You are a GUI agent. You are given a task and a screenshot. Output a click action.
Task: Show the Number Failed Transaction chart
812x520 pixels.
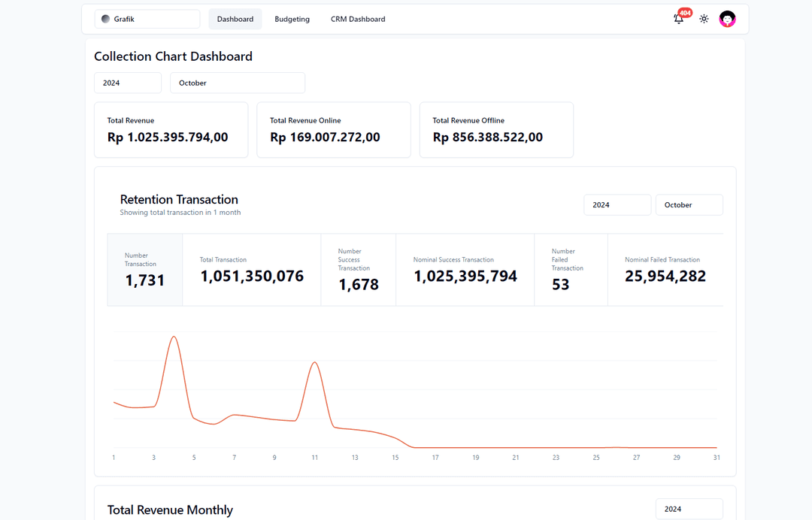click(571, 270)
